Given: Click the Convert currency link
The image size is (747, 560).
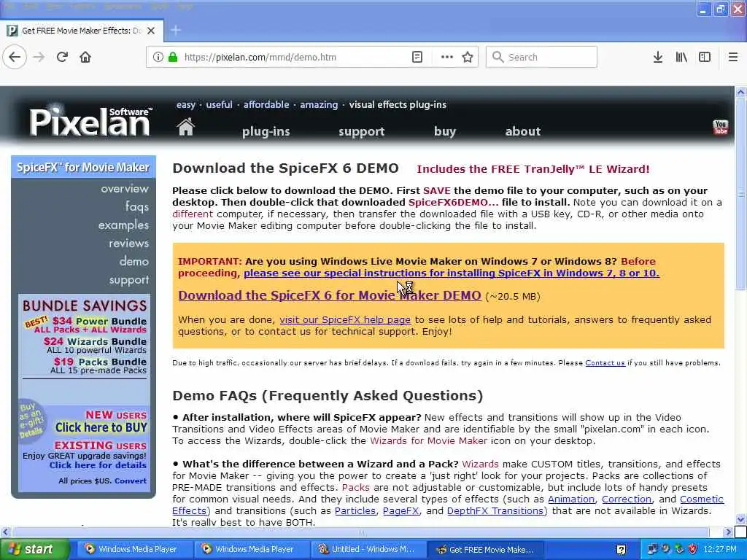Looking at the screenshot, I should [x=131, y=481].
